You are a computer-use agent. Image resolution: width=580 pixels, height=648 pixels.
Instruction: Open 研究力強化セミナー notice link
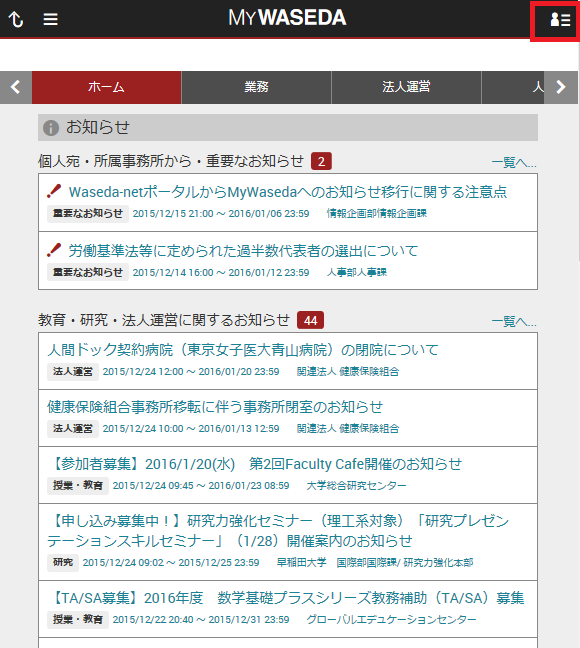278,531
